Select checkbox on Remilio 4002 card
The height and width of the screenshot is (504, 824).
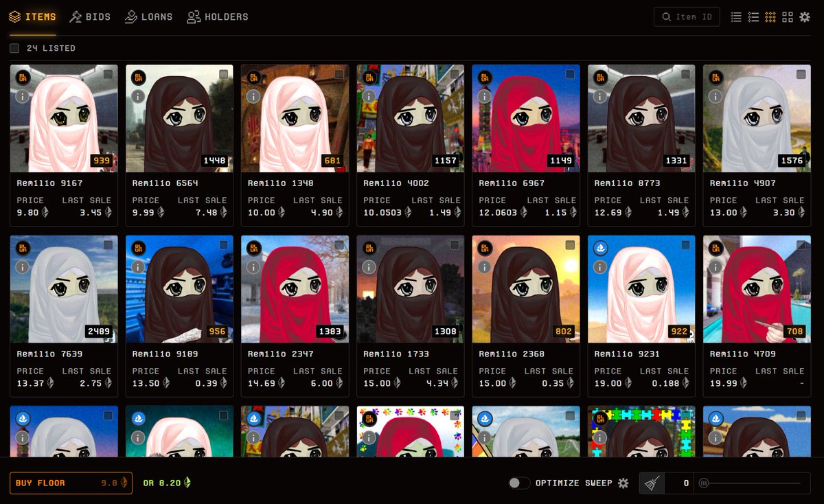tap(455, 74)
